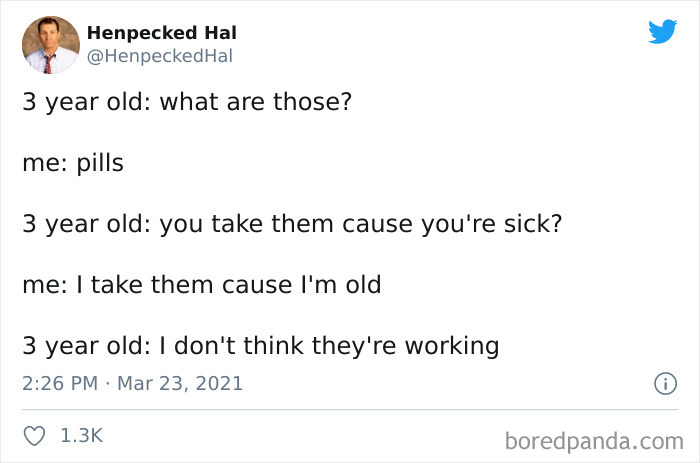700x463 pixels.
Task: Like the tweet with the heart icon
Action: click(x=33, y=436)
